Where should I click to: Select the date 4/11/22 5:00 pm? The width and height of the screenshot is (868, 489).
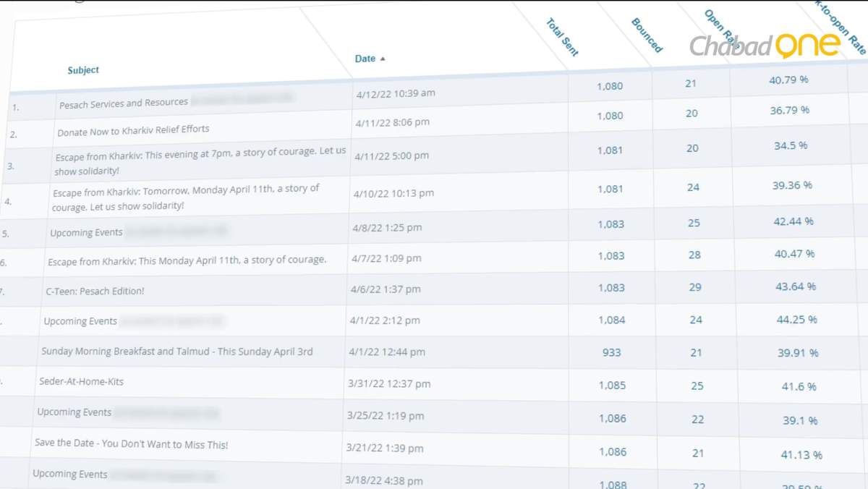tap(391, 156)
